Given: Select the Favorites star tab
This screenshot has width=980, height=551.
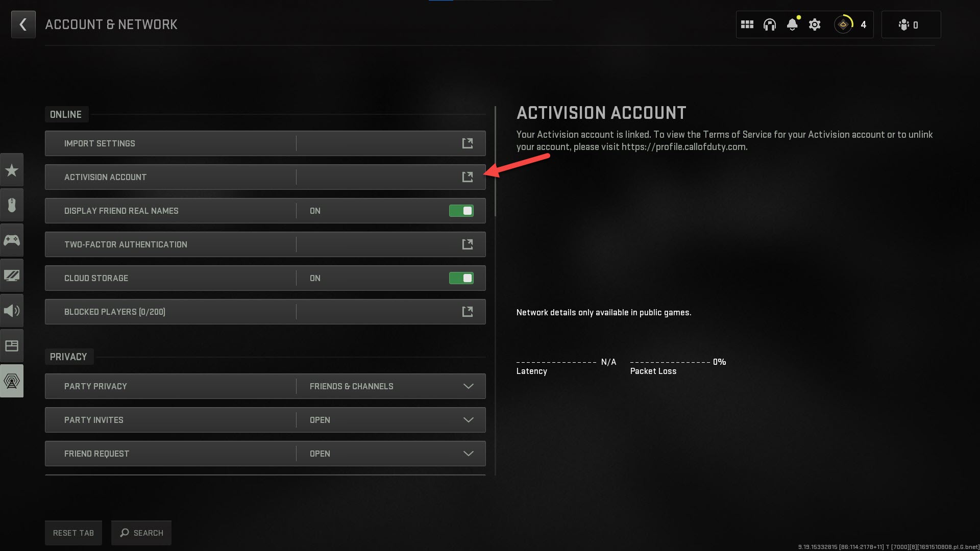Looking at the screenshot, I should point(12,170).
